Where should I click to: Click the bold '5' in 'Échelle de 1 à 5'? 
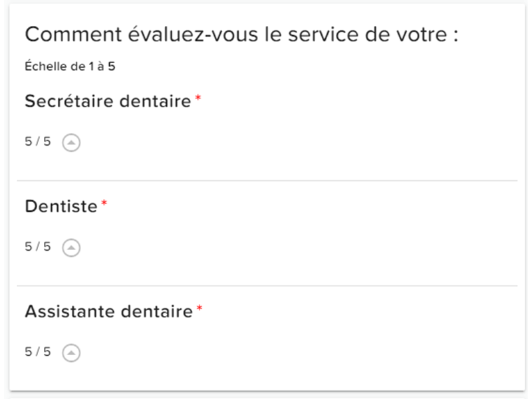click(113, 67)
